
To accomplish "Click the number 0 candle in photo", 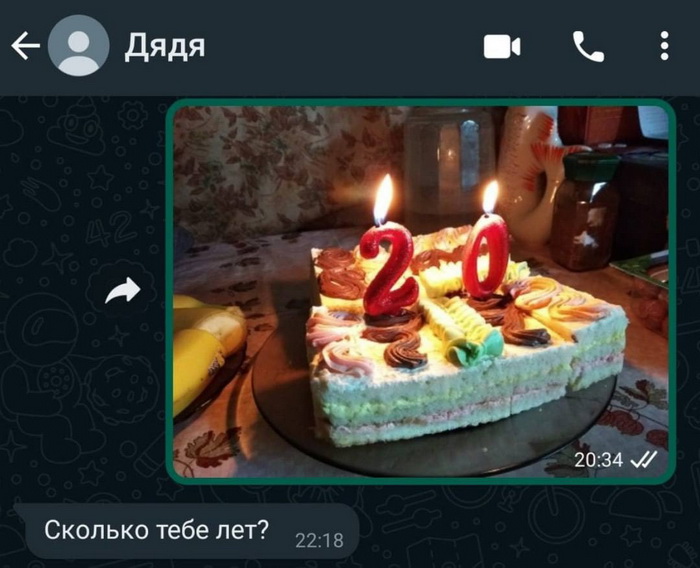I will 485,257.
